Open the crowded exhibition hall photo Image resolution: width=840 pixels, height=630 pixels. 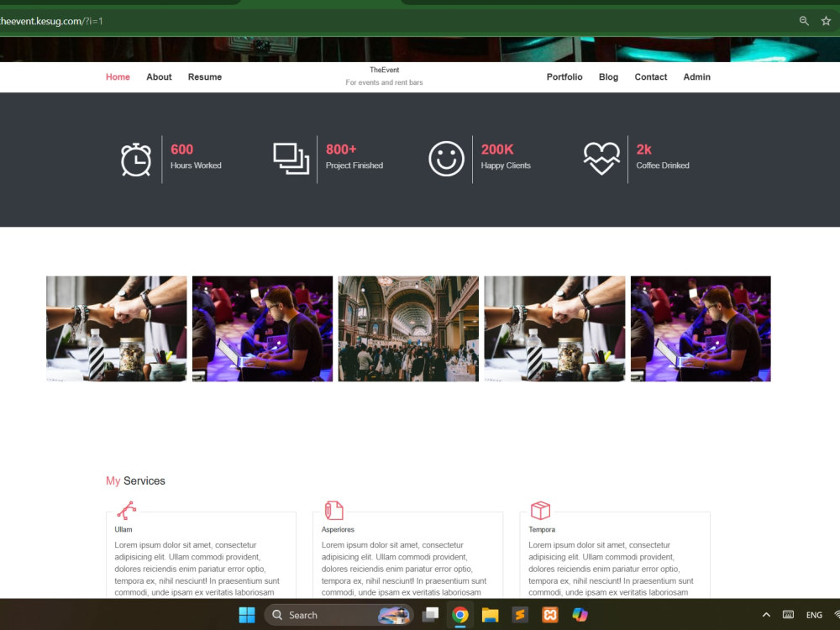(408, 329)
